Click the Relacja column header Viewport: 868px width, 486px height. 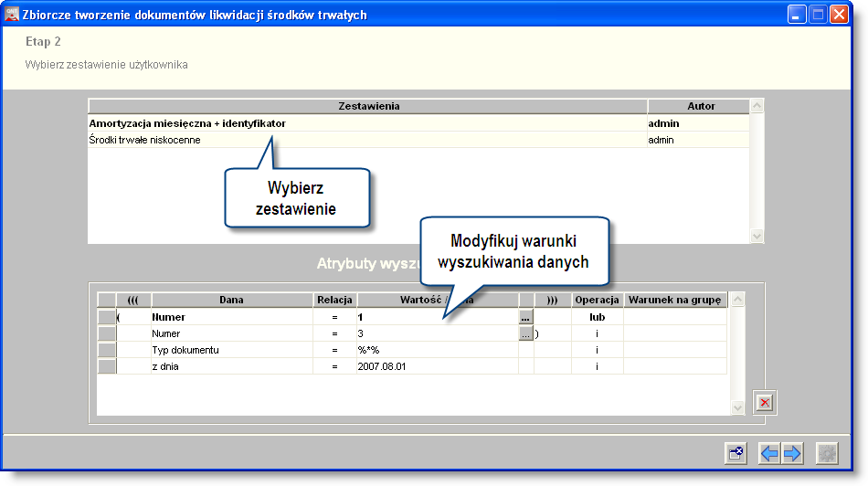click(334, 300)
